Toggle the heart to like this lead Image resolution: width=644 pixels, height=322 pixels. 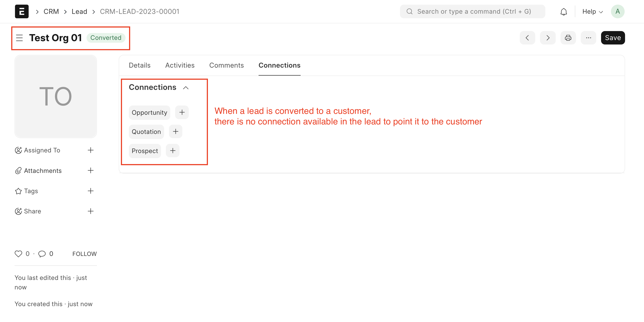[x=18, y=254]
